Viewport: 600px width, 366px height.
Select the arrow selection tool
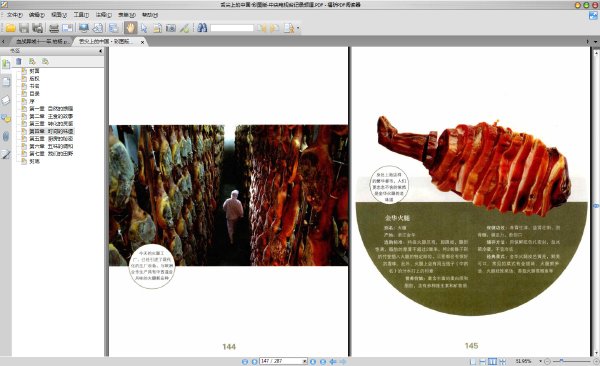tap(144, 28)
